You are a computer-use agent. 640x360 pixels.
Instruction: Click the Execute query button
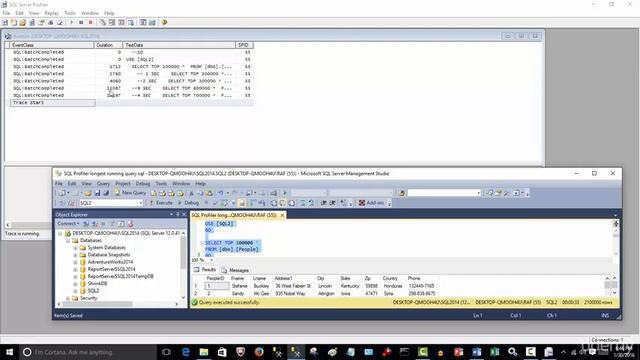click(161, 203)
